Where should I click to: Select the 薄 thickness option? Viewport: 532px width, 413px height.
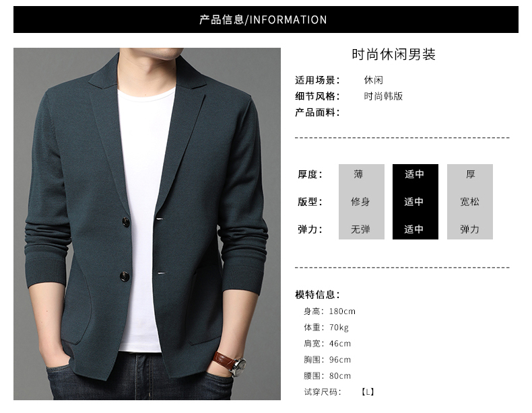tap(362, 174)
